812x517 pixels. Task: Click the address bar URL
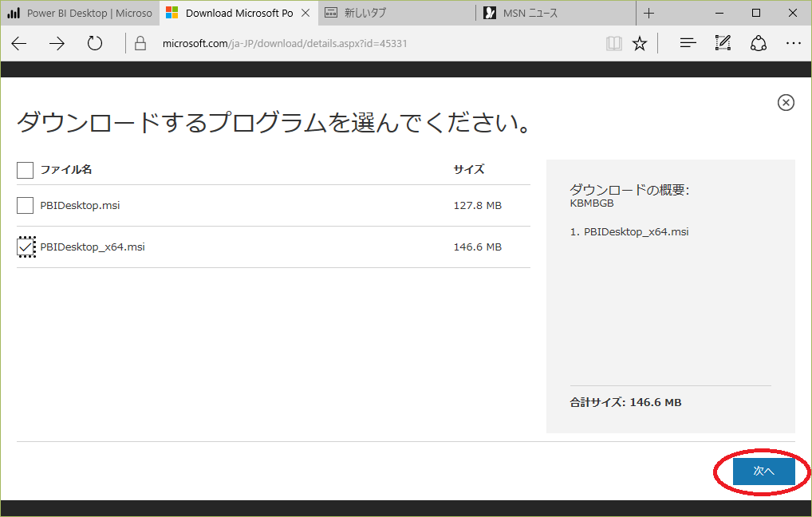285,44
